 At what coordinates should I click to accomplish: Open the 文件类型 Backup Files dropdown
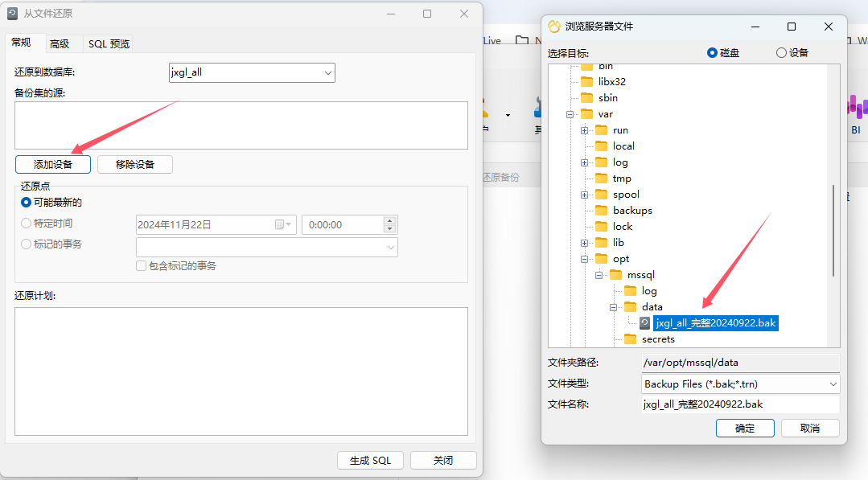[833, 384]
